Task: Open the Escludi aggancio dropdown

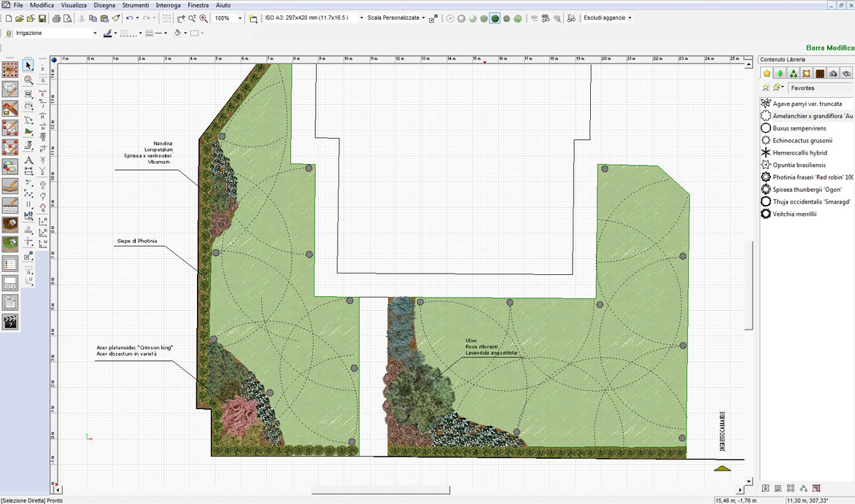Action: coord(608,18)
